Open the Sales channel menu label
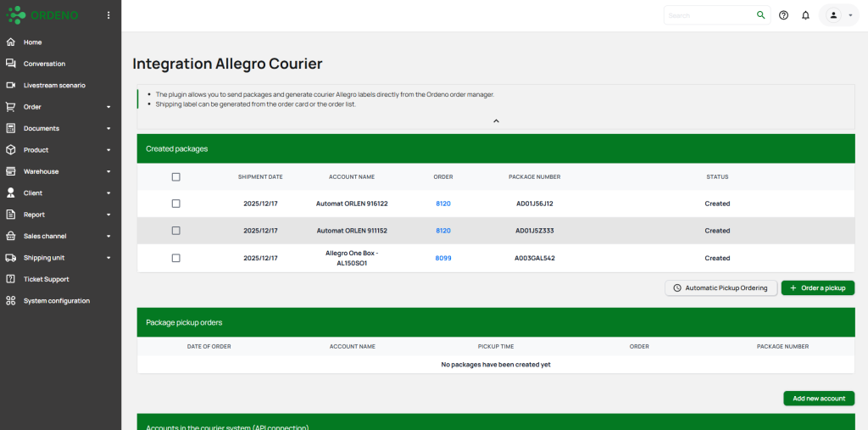The image size is (868, 430). pyautogui.click(x=45, y=236)
